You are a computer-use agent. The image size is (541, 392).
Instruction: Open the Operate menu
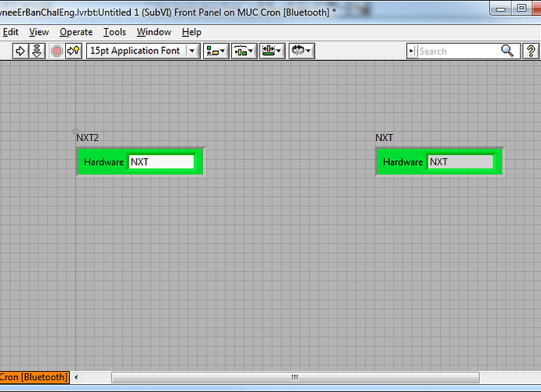click(76, 32)
